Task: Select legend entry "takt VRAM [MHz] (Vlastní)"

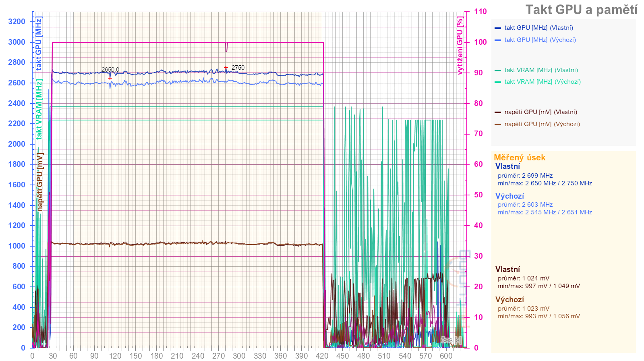Action: pyautogui.click(x=541, y=70)
